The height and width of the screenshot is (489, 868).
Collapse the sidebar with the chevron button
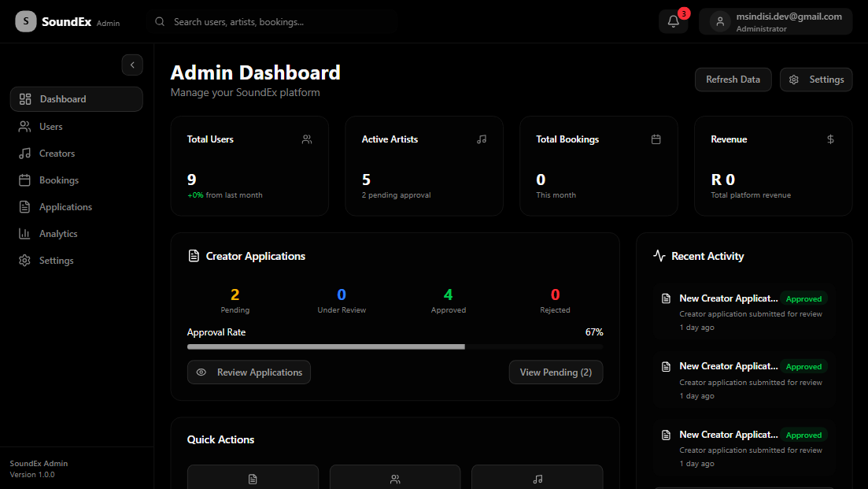pyautogui.click(x=132, y=65)
